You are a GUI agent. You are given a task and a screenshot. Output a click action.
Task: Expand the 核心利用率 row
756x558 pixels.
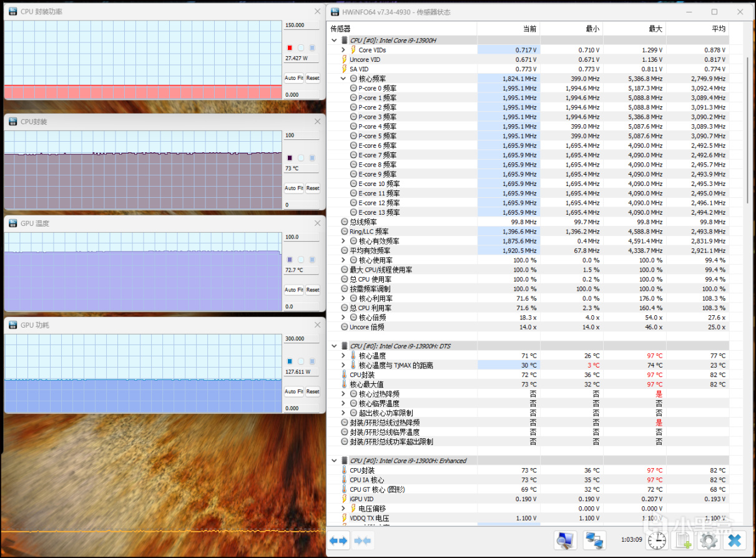(343, 298)
